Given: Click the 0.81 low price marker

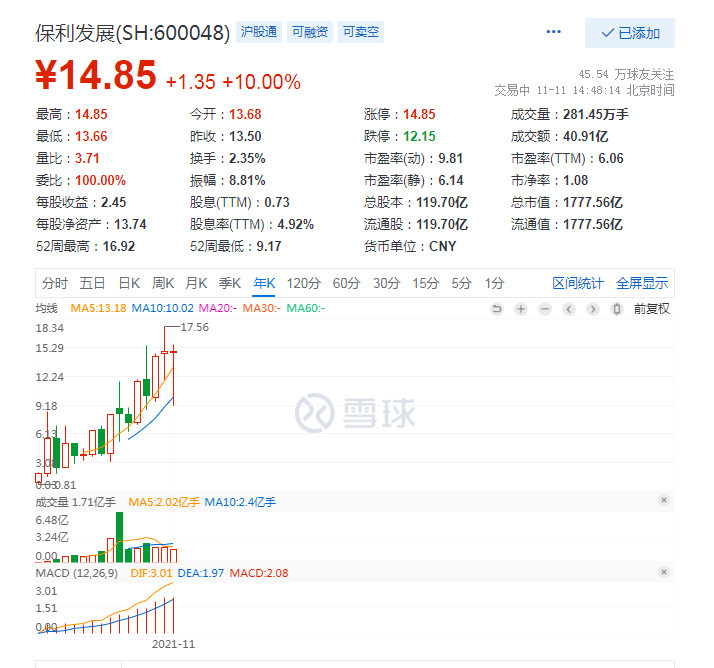Looking at the screenshot, I should pos(65,485).
